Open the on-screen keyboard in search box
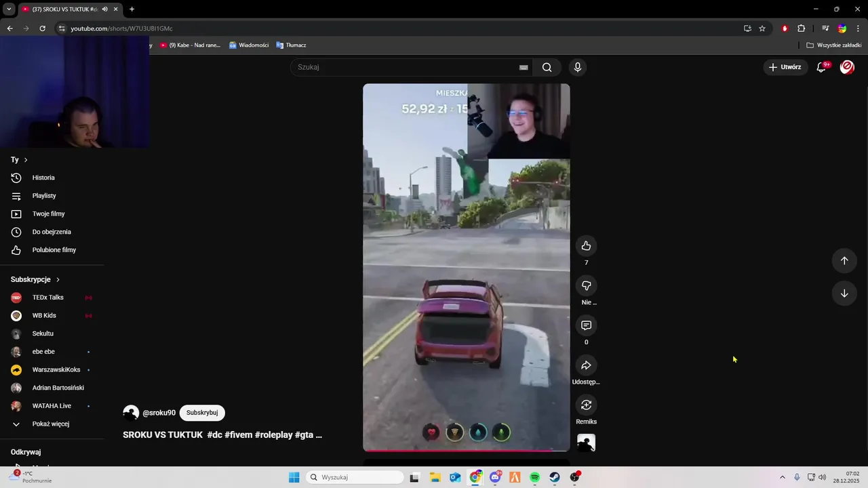Screen dimensions: 868x488 [524, 67]
